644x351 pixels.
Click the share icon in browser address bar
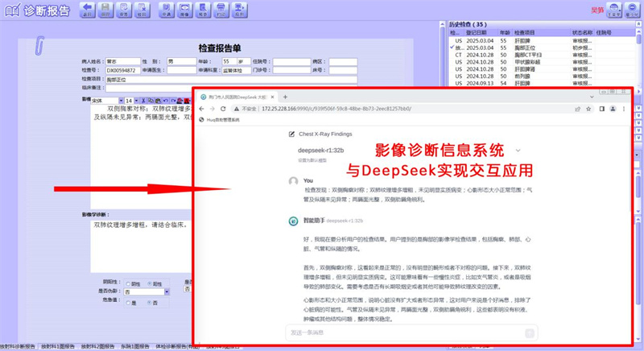coord(577,109)
